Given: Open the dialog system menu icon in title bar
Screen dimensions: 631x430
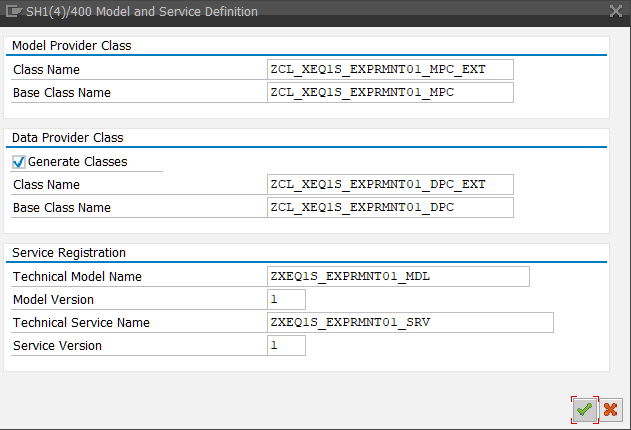Looking at the screenshot, I should (13, 11).
